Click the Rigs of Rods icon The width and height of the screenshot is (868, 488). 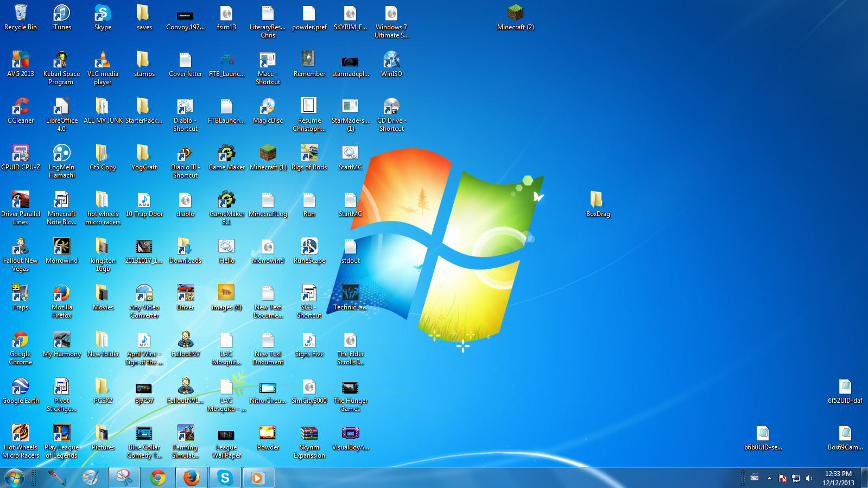click(x=309, y=154)
